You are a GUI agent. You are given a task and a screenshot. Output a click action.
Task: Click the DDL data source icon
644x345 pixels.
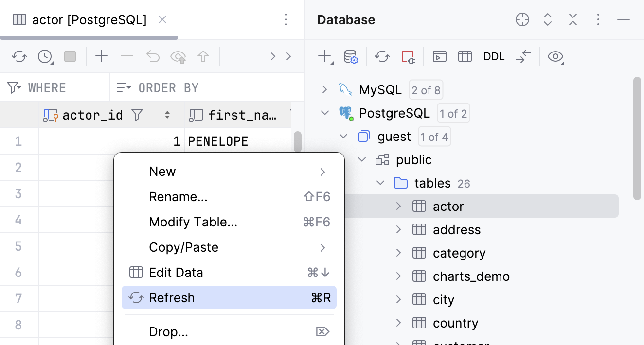[494, 56]
